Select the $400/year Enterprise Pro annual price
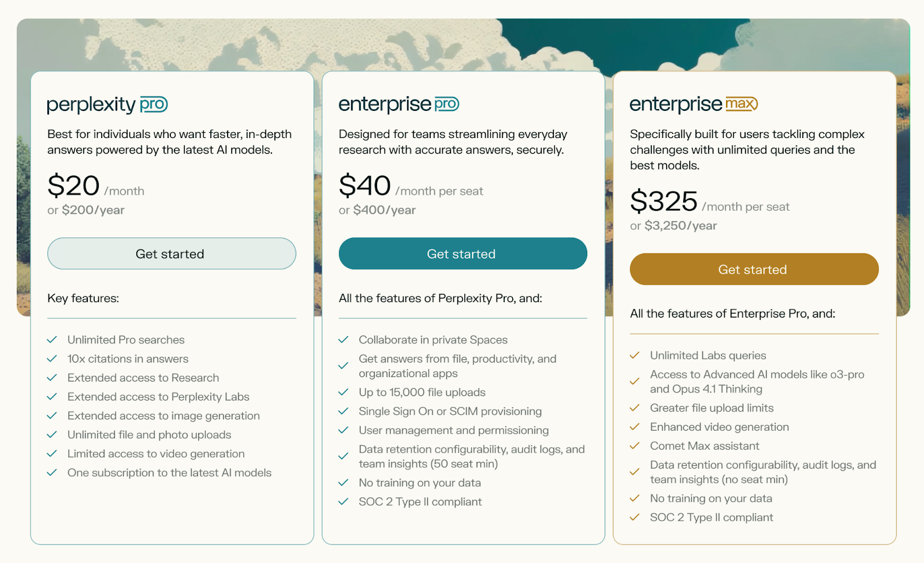This screenshot has width=924, height=563. click(x=384, y=210)
